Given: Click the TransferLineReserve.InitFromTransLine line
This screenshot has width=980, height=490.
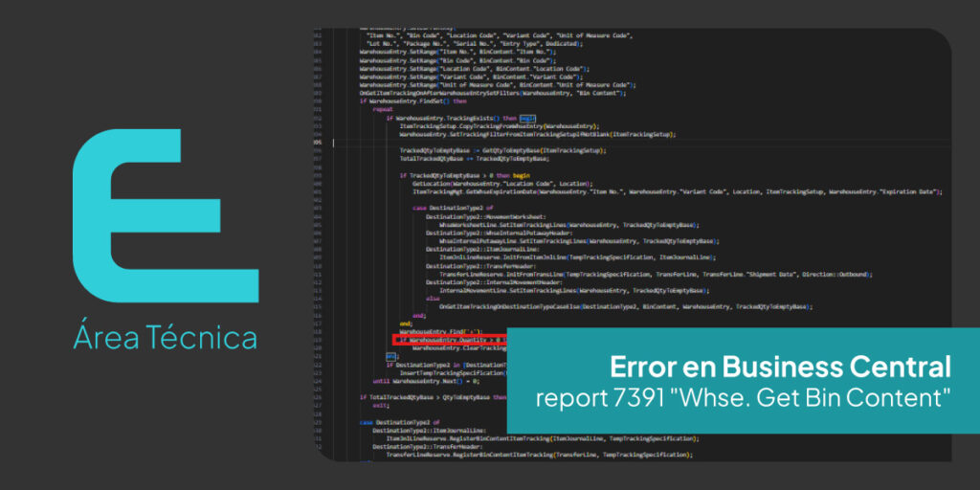Looking at the screenshot, I should [656, 274].
